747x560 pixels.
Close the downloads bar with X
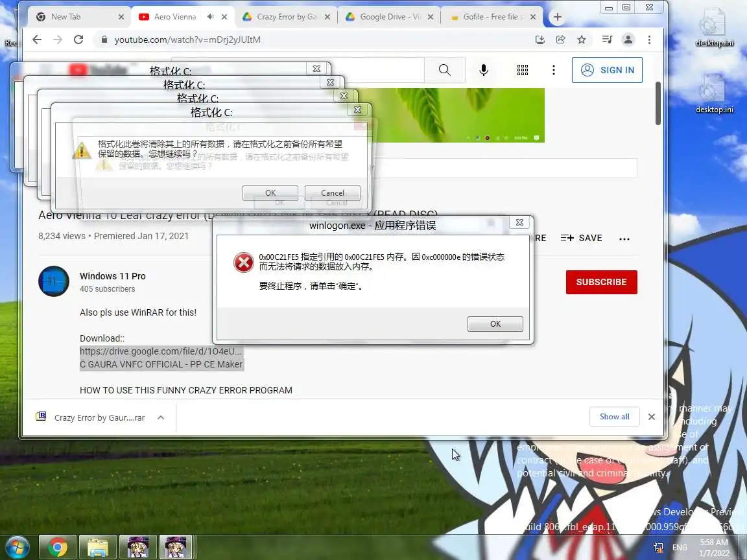click(651, 417)
